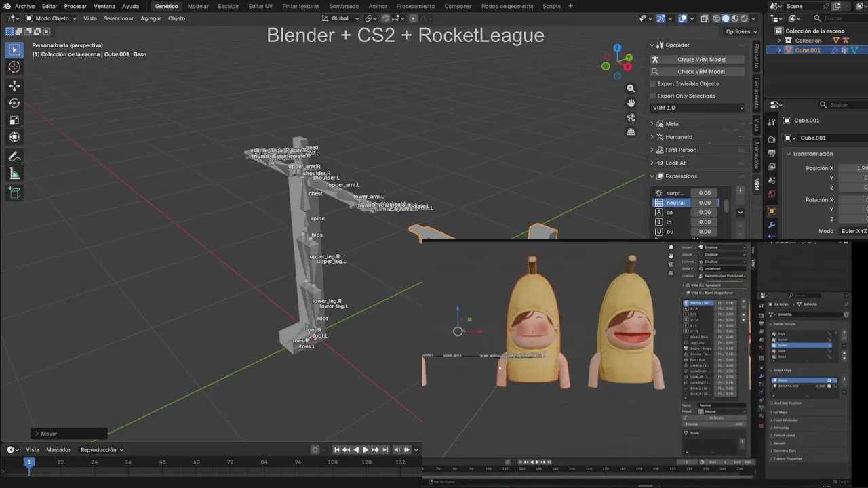Open the Herramienta sidebar tab
The image size is (868, 488).
pyautogui.click(x=757, y=94)
